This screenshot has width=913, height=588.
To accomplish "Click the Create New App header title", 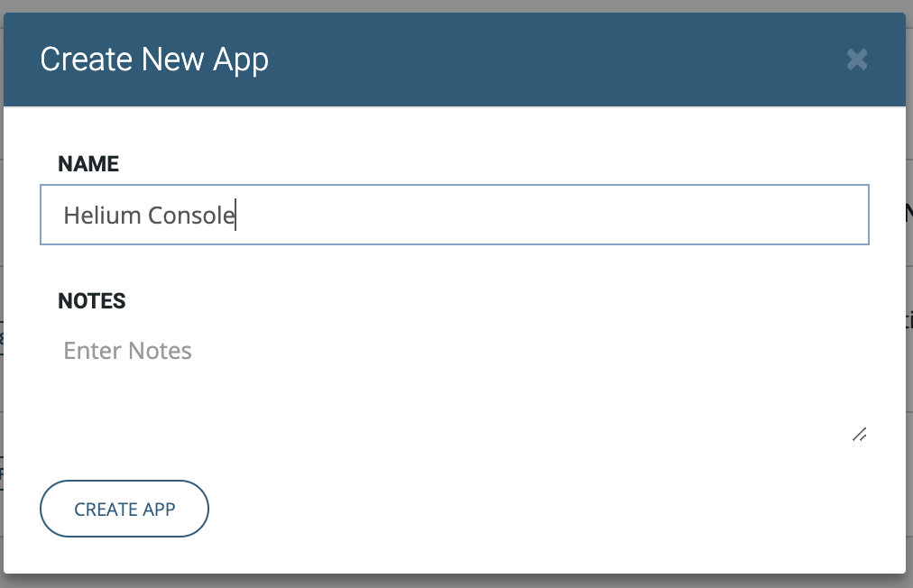I will coord(154,60).
